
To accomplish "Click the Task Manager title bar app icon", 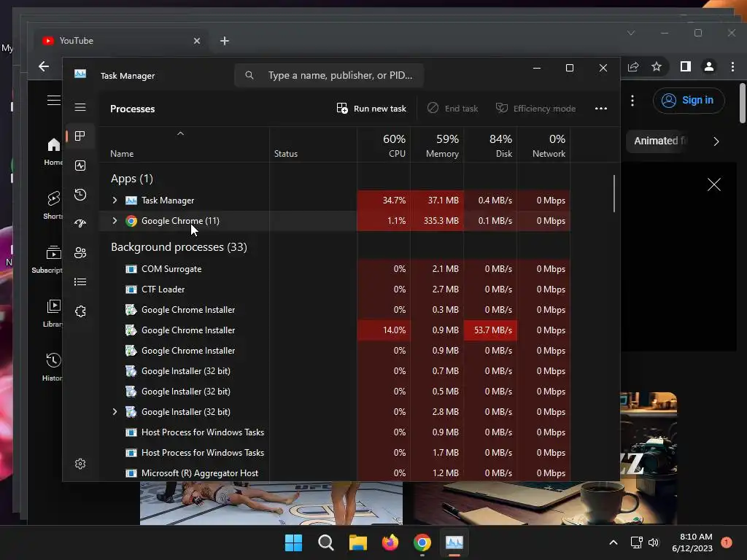I will click(x=80, y=74).
